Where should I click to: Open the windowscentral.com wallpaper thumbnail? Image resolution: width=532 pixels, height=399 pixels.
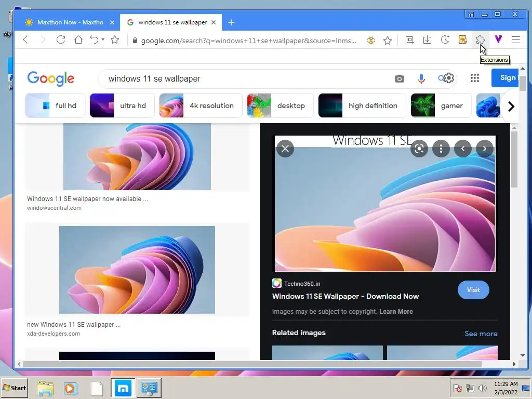pos(137,156)
